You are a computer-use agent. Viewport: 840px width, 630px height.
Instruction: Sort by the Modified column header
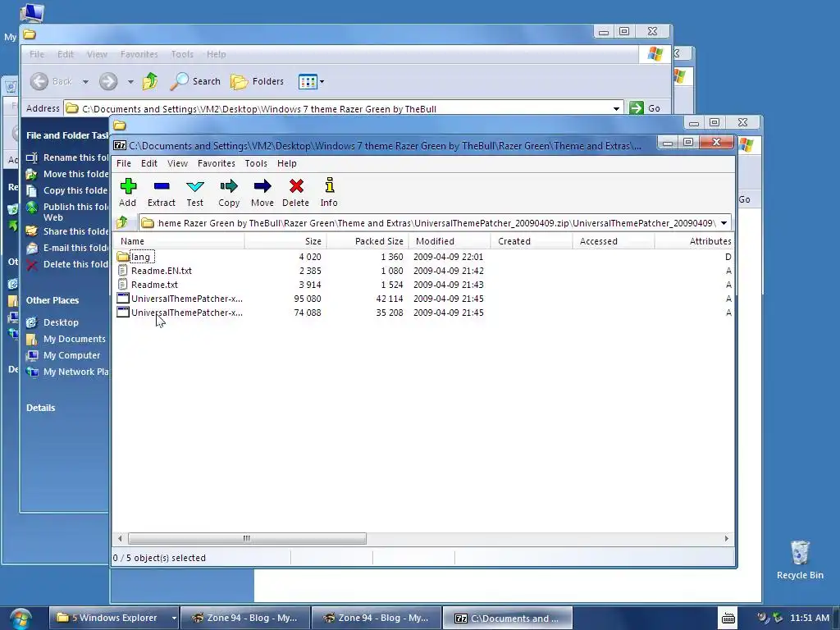450,241
